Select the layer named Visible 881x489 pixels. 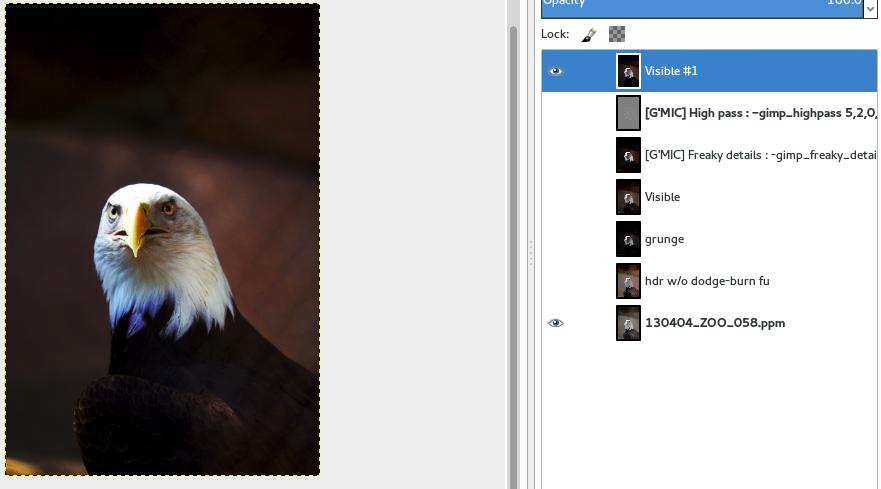(662, 197)
